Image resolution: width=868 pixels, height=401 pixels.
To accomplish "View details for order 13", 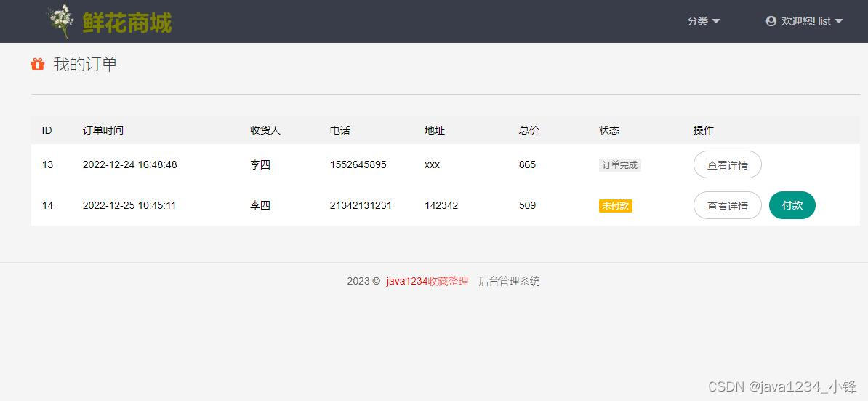I will [x=728, y=164].
